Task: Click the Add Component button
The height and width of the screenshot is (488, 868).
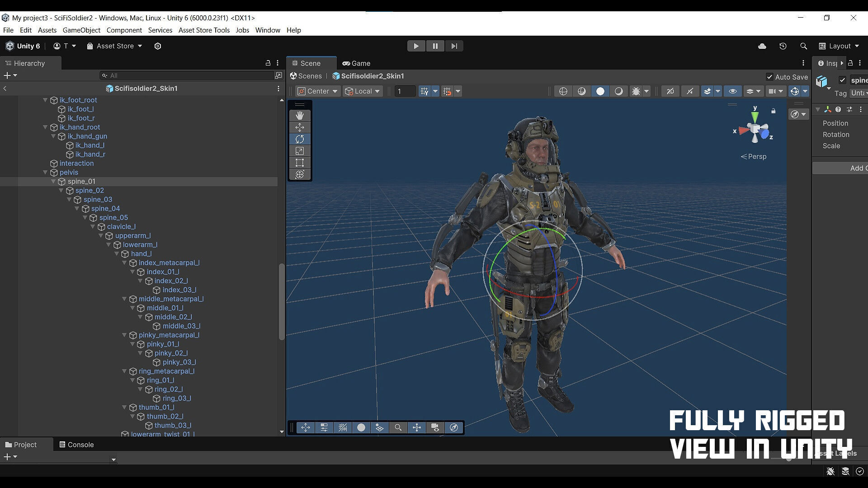Action: point(840,169)
